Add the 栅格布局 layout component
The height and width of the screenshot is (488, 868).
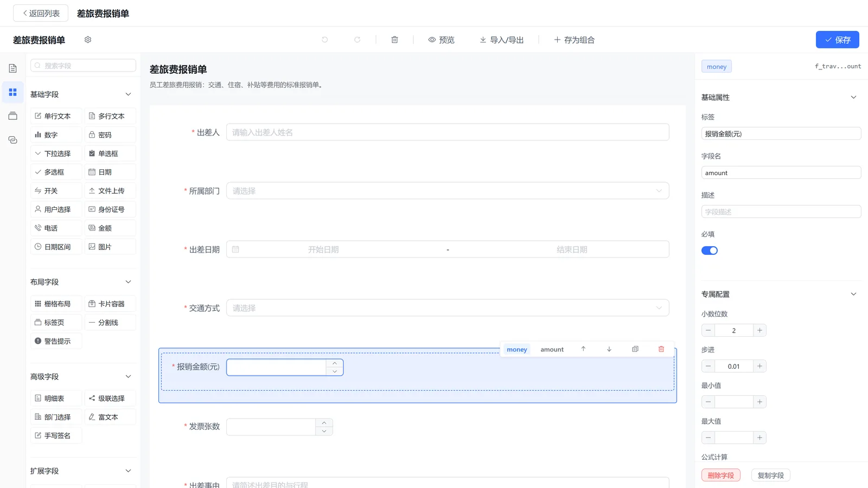tap(56, 304)
